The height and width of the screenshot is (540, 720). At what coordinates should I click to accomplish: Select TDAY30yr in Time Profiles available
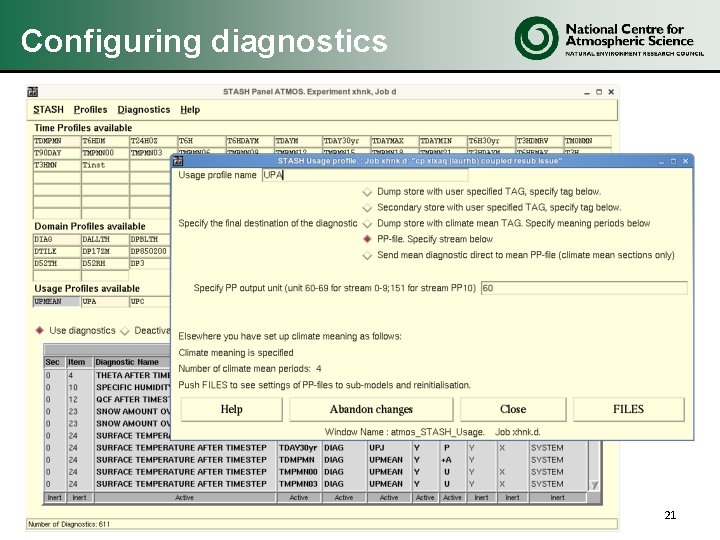(x=346, y=141)
